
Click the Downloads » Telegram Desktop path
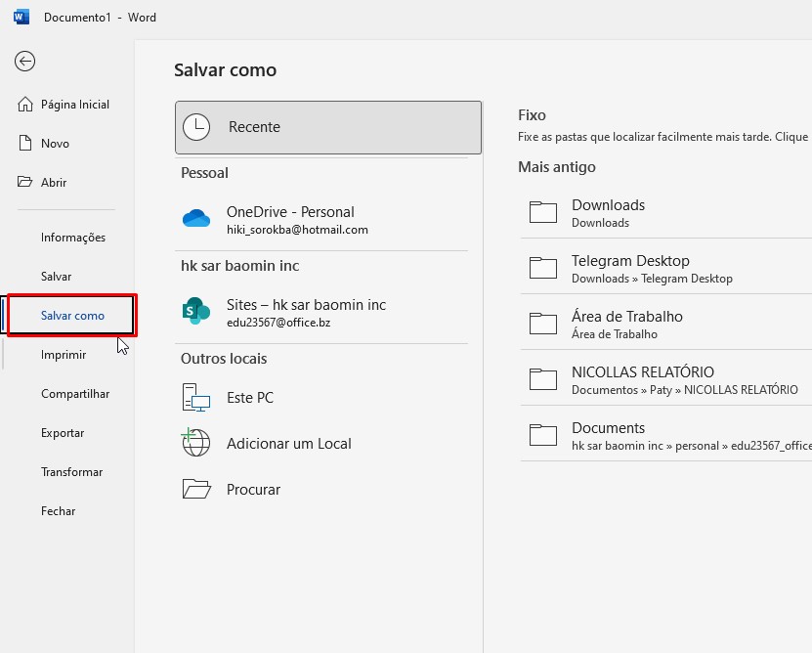pos(652,279)
